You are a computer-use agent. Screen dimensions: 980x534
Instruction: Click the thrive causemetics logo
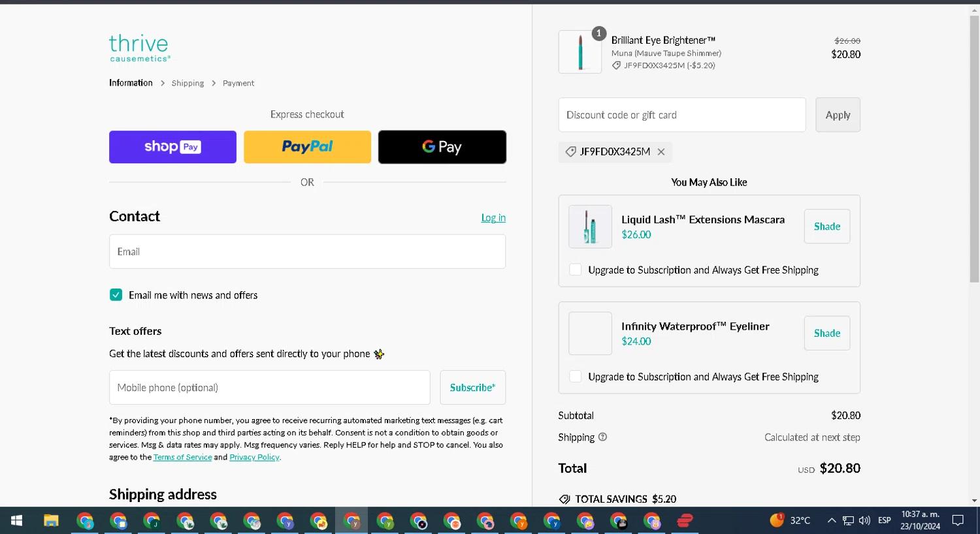tap(139, 48)
